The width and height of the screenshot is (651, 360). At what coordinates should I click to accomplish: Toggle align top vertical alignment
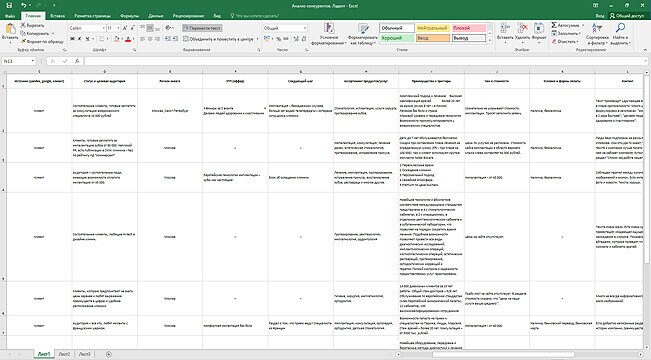[142, 28]
